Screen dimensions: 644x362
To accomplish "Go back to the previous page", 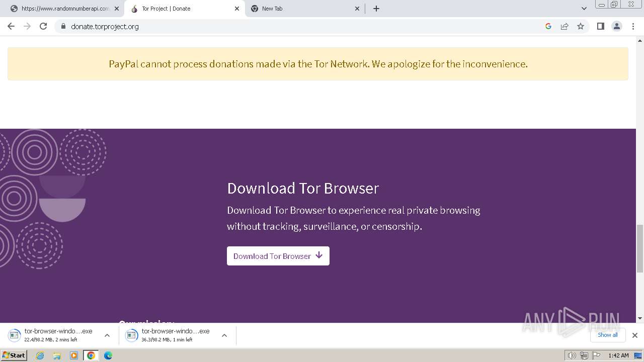I will pos(11,26).
